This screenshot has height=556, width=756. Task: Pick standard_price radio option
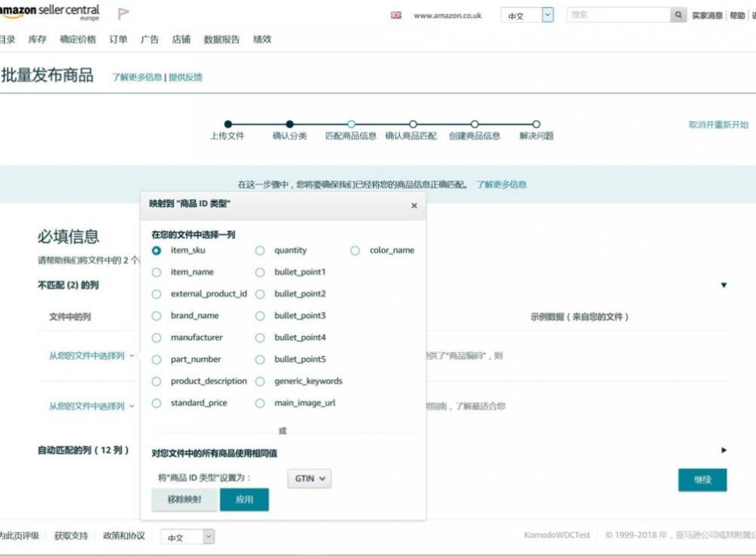[x=156, y=403]
